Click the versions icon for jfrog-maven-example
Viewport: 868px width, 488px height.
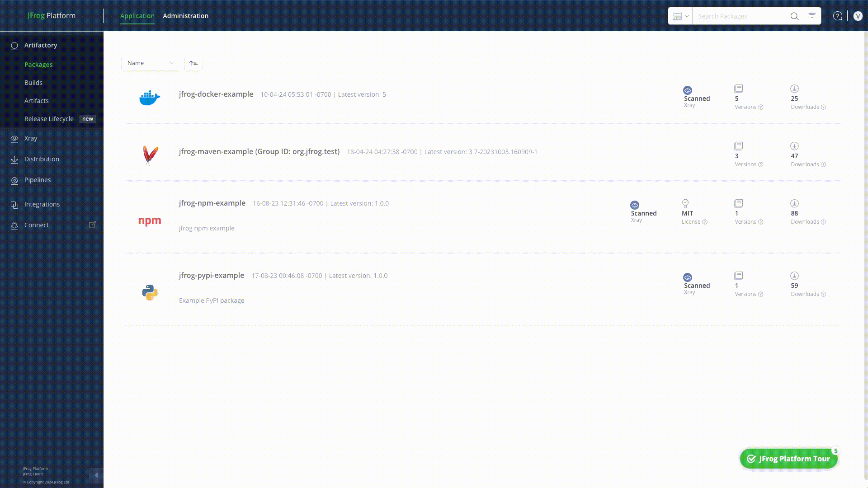739,146
